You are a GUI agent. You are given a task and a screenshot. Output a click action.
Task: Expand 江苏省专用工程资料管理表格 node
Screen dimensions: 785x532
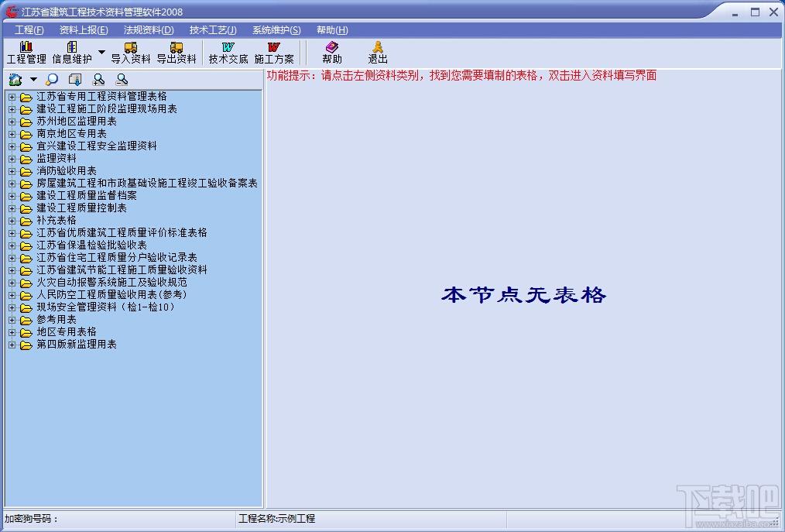click(x=12, y=97)
